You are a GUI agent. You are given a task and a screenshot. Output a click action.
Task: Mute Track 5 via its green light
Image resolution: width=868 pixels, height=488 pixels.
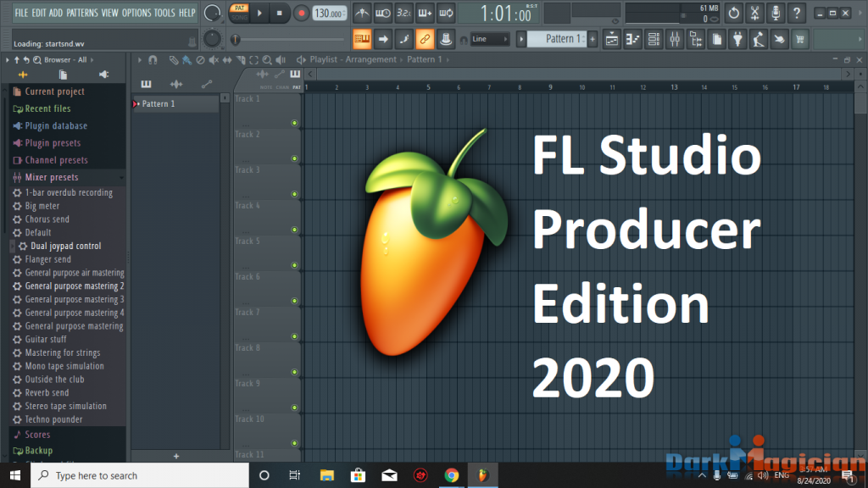point(294,265)
